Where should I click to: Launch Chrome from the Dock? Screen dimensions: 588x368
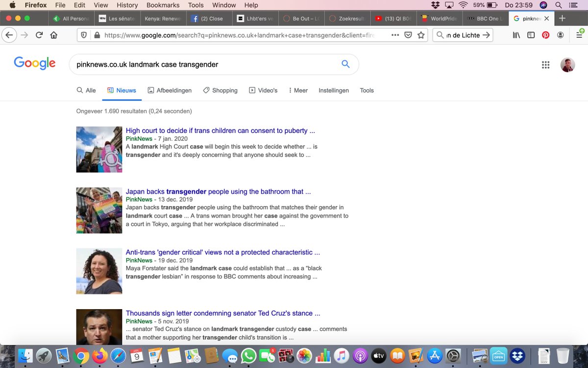click(81, 356)
